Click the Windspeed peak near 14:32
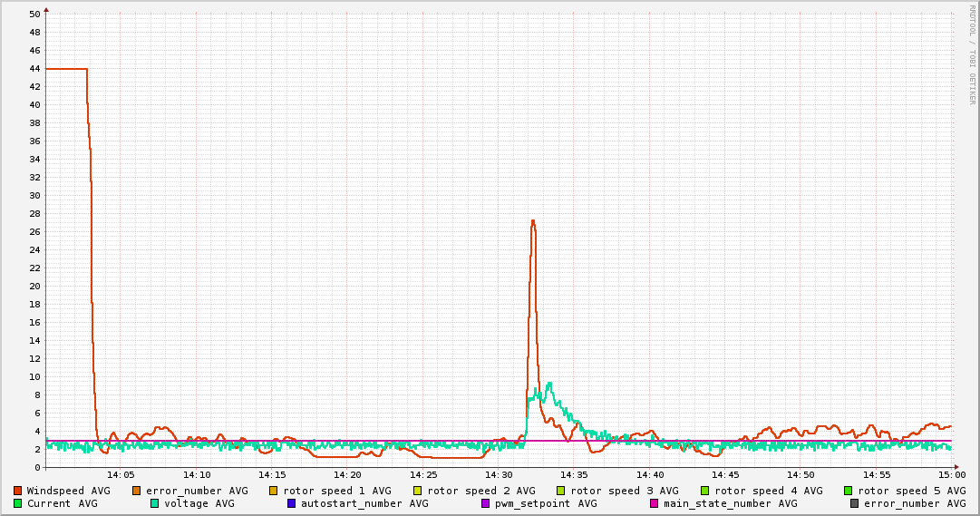The width and height of the screenshot is (980, 516). [533, 221]
